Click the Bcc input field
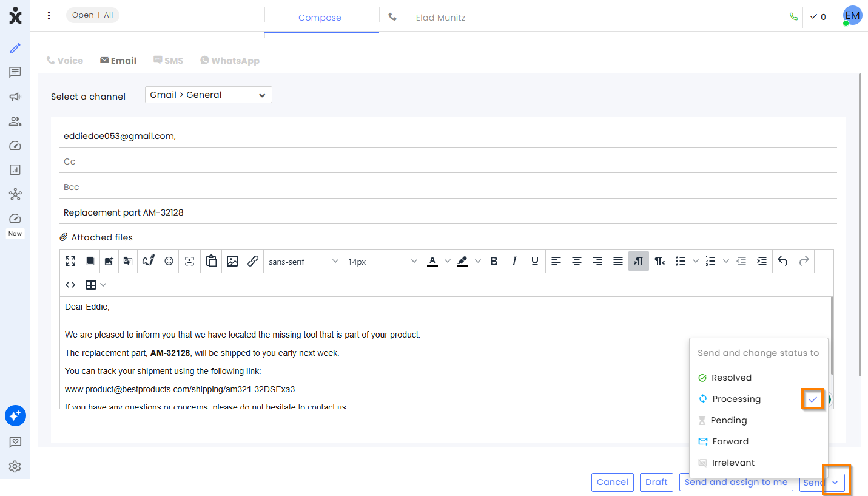 [448, 187]
